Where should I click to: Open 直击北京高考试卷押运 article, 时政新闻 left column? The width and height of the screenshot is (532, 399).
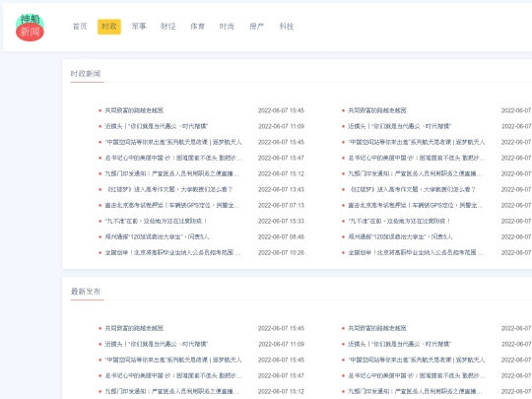click(x=172, y=205)
